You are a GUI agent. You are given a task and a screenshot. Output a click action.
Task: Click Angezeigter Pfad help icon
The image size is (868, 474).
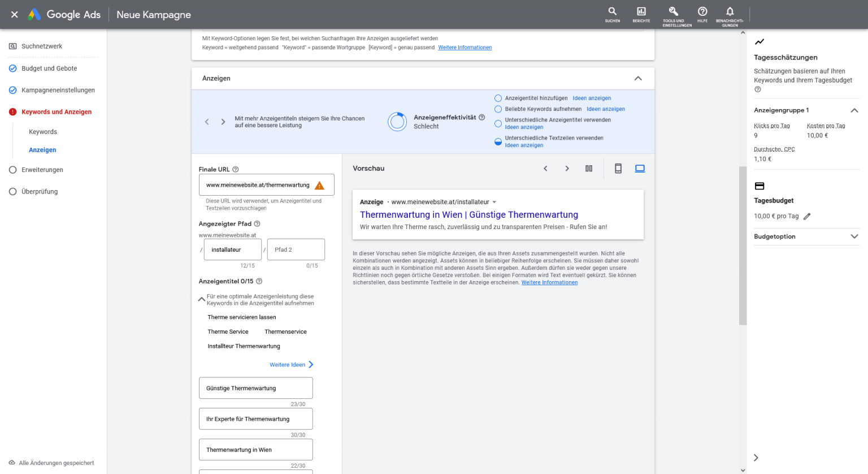(x=257, y=224)
